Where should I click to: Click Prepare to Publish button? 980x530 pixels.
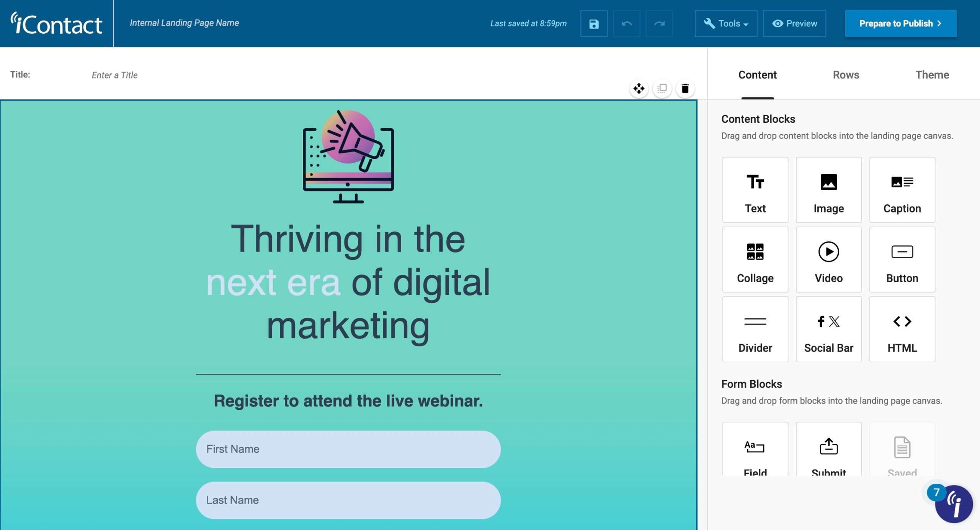coord(901,24)
